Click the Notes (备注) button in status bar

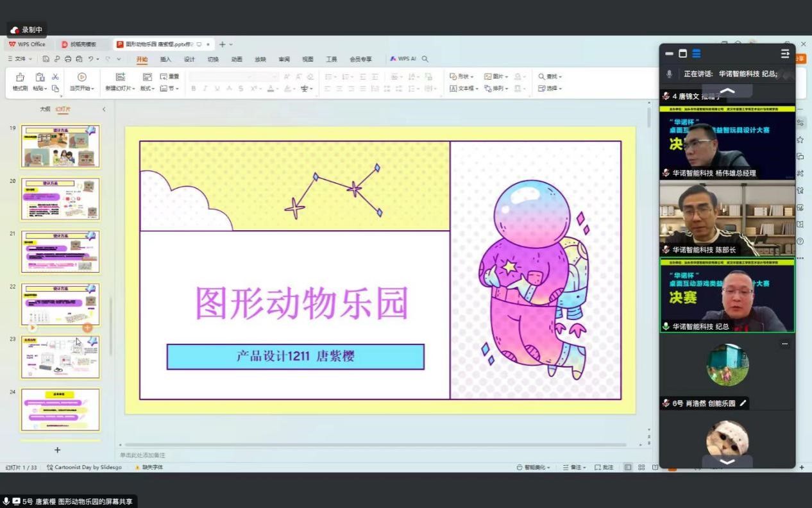tap(574, 467)
